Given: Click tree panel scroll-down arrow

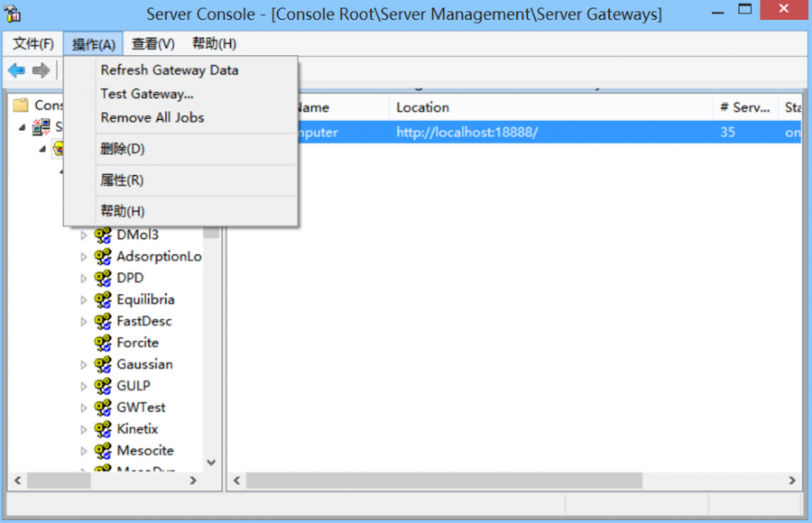Looking at the screenshot, I should (211, 463).
